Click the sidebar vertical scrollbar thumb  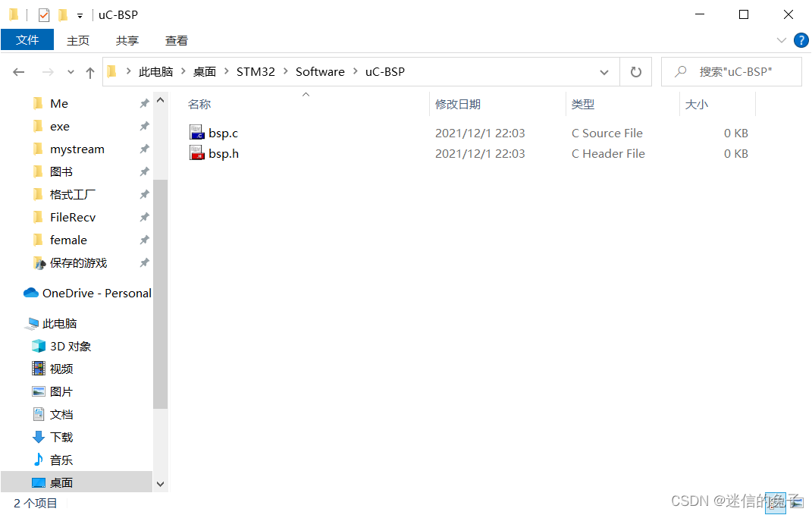(161, 294)
